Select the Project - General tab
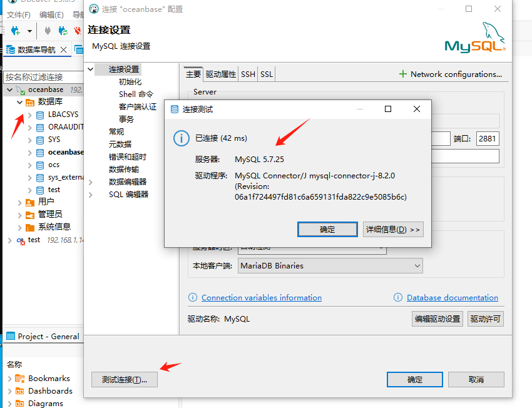The image size is (532, 408). point(43,337)
